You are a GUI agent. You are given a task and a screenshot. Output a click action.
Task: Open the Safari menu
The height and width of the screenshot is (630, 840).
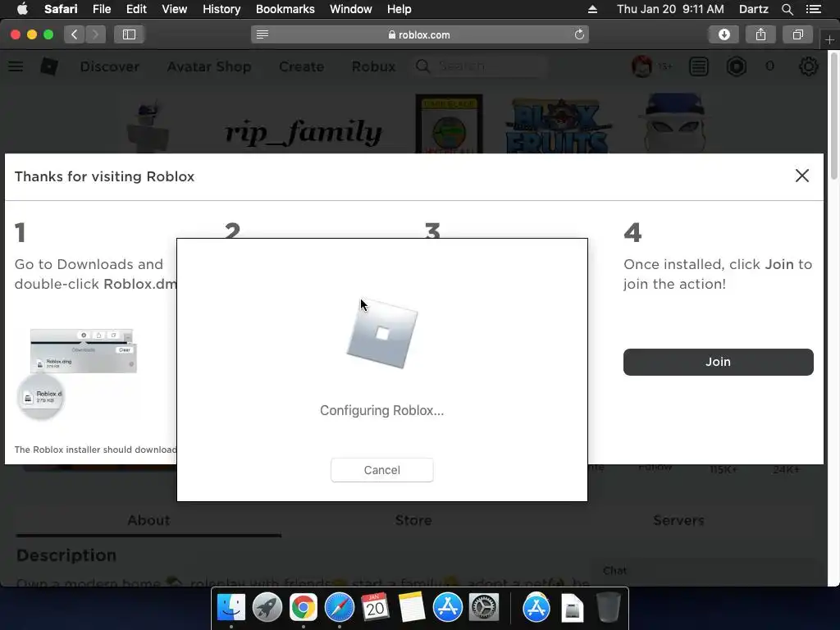[x=61, y=9]
